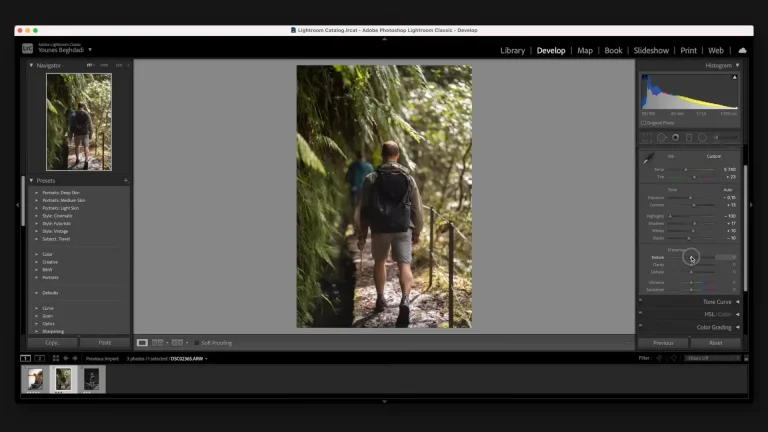Go forward with the right arrow
The height and width of the screenshot is (432, 768).
pos(75,359)
